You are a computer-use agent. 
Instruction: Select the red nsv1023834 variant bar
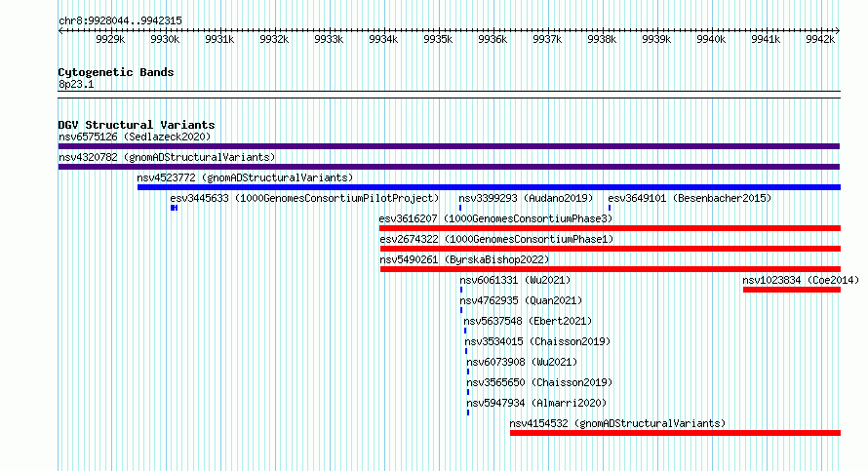(792, 290)
